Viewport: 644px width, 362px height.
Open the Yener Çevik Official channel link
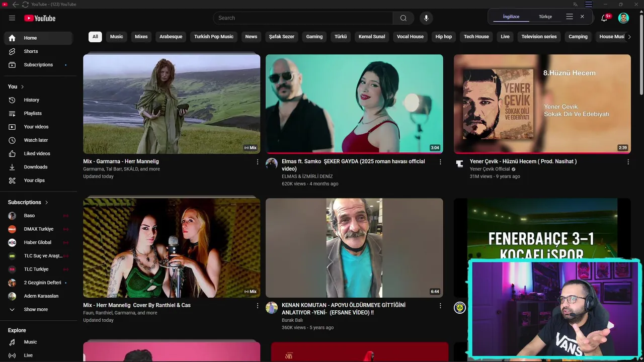(490, 169)
